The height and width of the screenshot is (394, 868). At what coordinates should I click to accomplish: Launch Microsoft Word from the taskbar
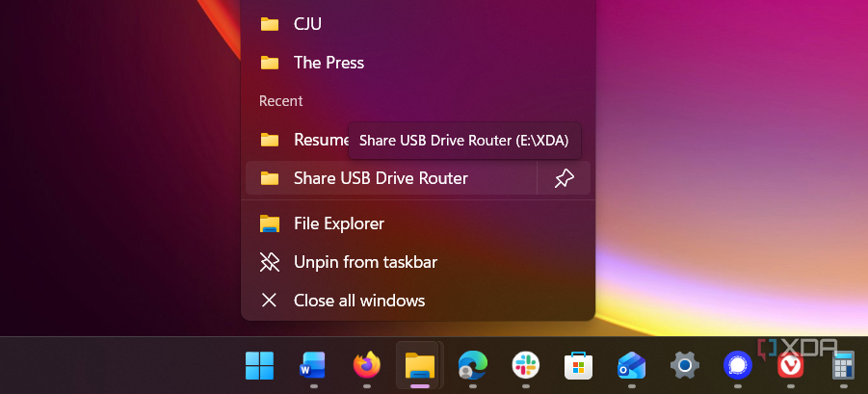click(313, 366)
